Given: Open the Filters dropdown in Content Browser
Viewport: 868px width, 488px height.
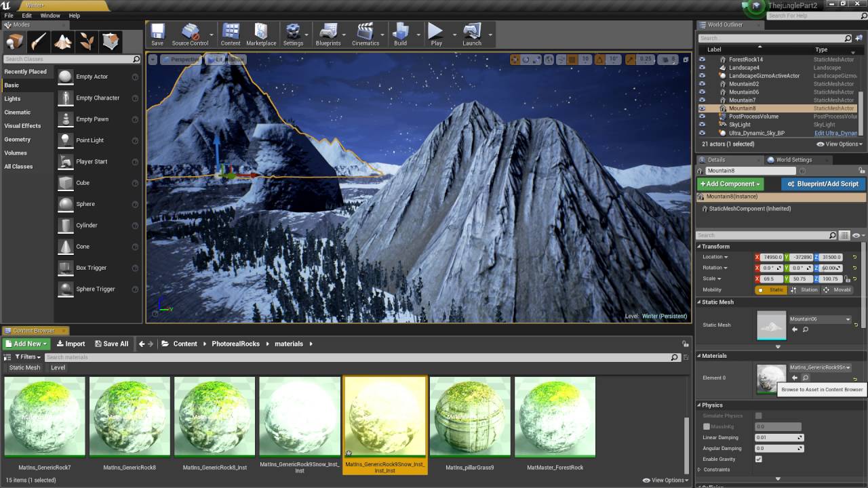Looking at the screenshot, I should pos(26,357).
